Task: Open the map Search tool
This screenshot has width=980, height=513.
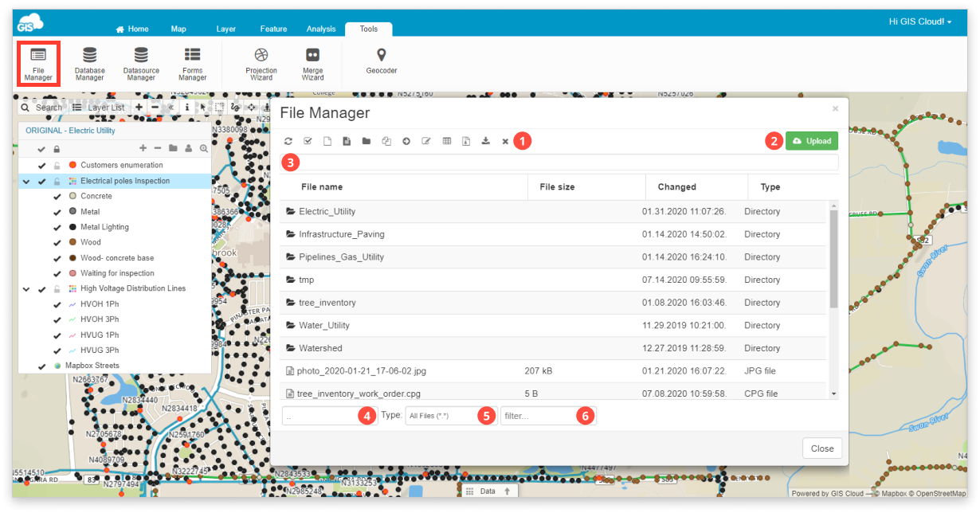Action: point(41,107)
